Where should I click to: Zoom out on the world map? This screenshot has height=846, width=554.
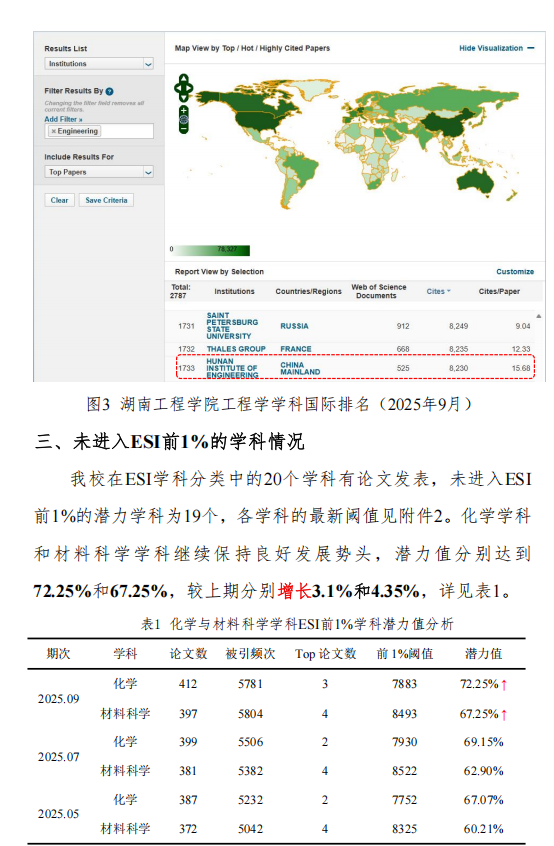tap(183, 129)
